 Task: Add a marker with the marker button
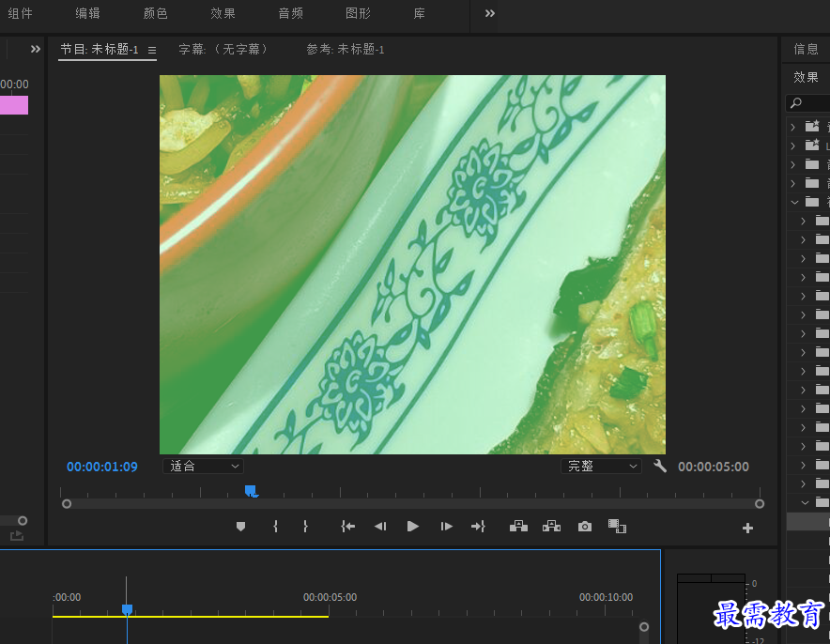tap(241, 527)
